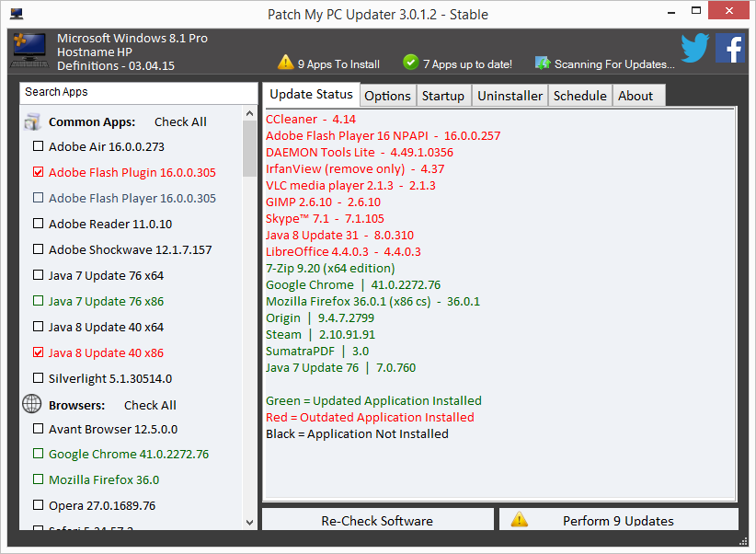Click the app list scroll down arrow
This screenshot has height=554, width=756.
click(x=250, y=522)
